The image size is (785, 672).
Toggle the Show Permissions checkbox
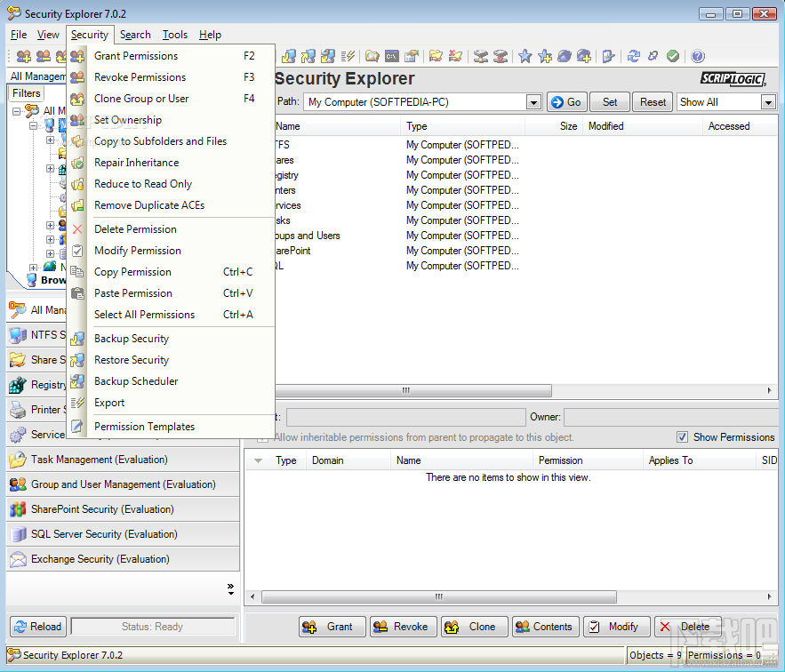point(682,437)
